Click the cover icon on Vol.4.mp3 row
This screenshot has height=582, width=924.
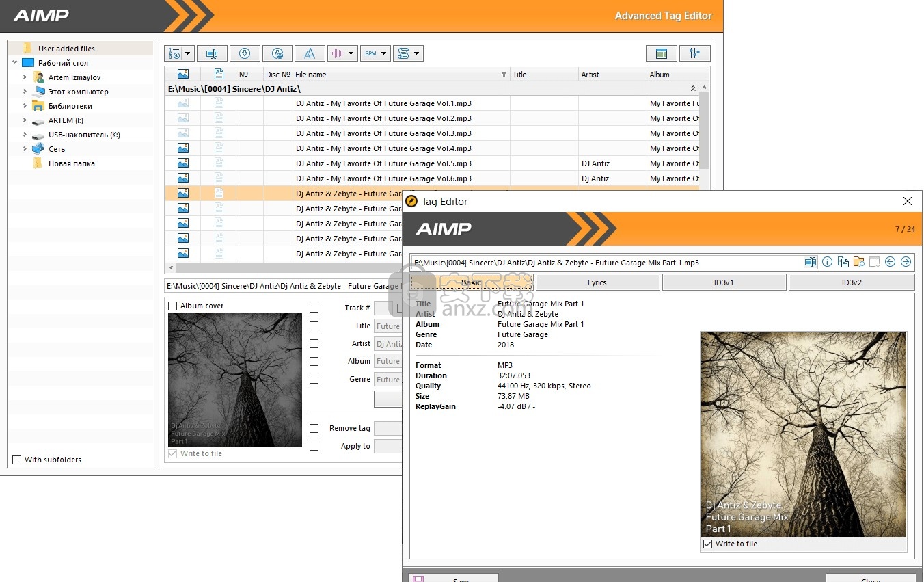182,148
